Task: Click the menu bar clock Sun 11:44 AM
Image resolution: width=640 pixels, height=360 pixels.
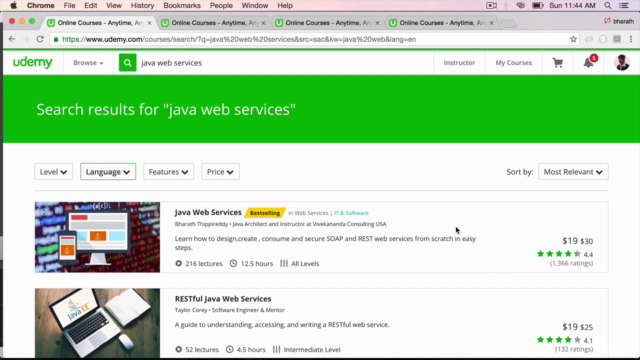Action: coord(572,6)
